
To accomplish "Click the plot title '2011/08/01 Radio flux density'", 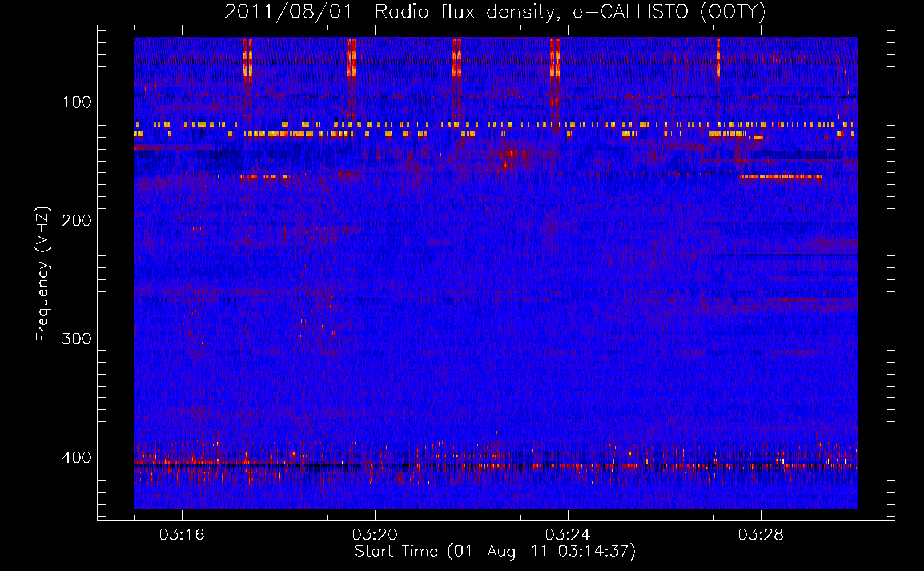I will [495, 12].
